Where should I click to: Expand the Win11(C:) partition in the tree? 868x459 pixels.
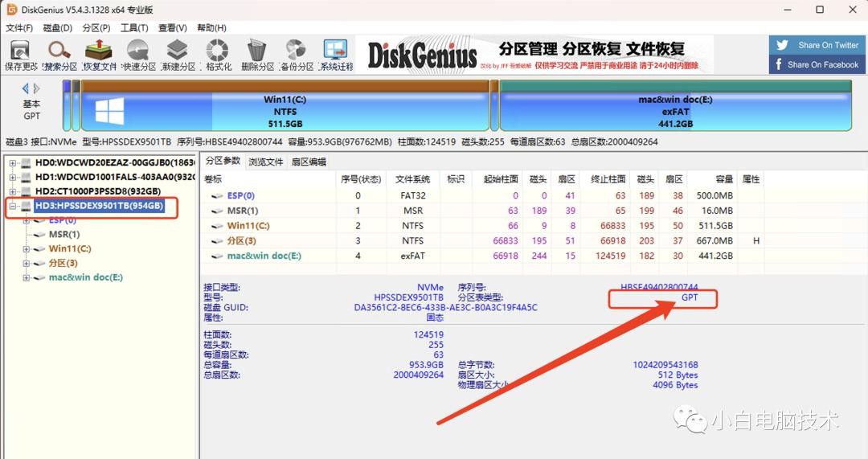27,249
